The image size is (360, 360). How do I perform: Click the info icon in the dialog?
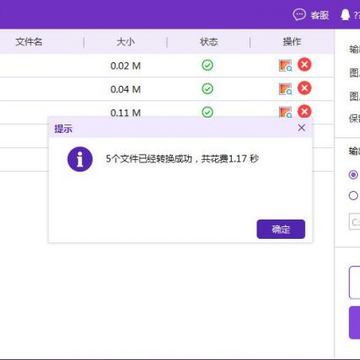click(x=80, y=159)
